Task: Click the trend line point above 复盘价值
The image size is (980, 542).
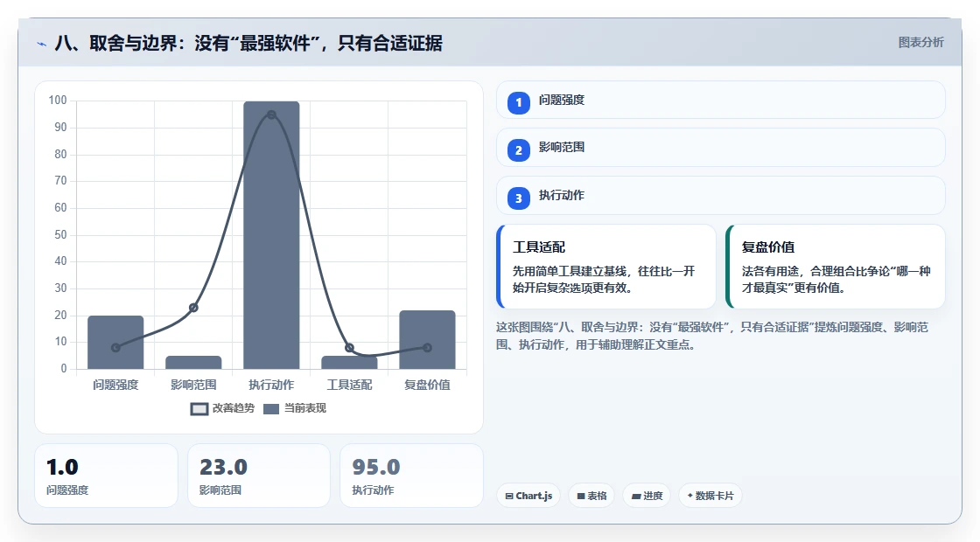Action: coord(427,348)
